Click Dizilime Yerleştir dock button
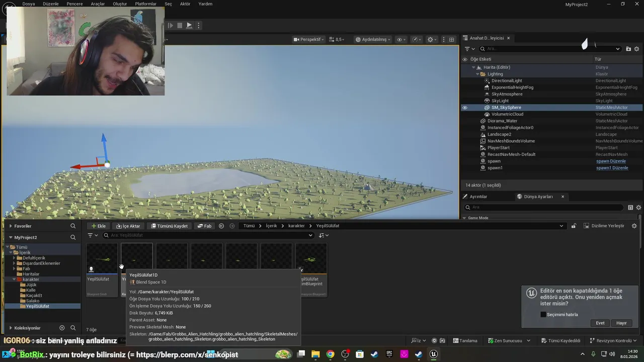Viewport: 644px width, 362px height. (604, 226)
